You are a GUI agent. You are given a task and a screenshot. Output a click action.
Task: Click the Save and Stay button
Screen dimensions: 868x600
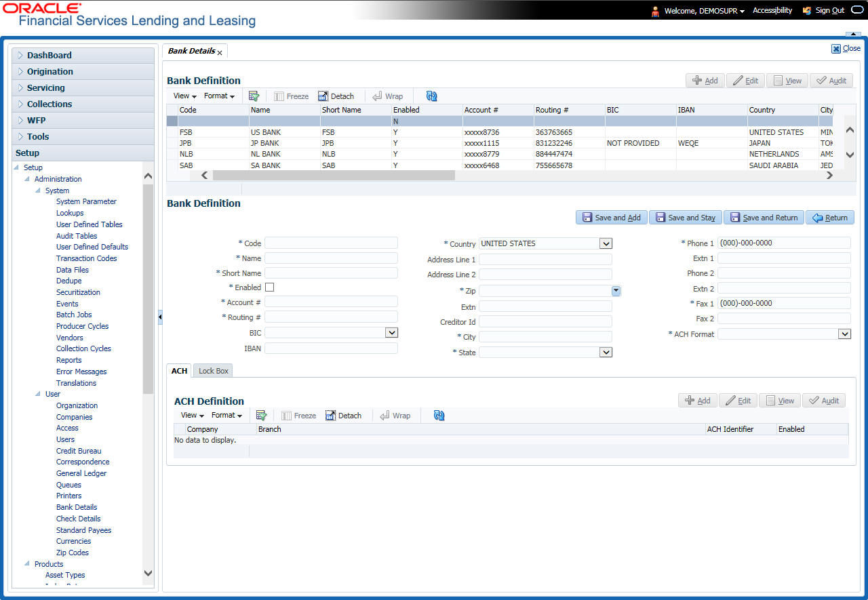click(x=686, y=218)
